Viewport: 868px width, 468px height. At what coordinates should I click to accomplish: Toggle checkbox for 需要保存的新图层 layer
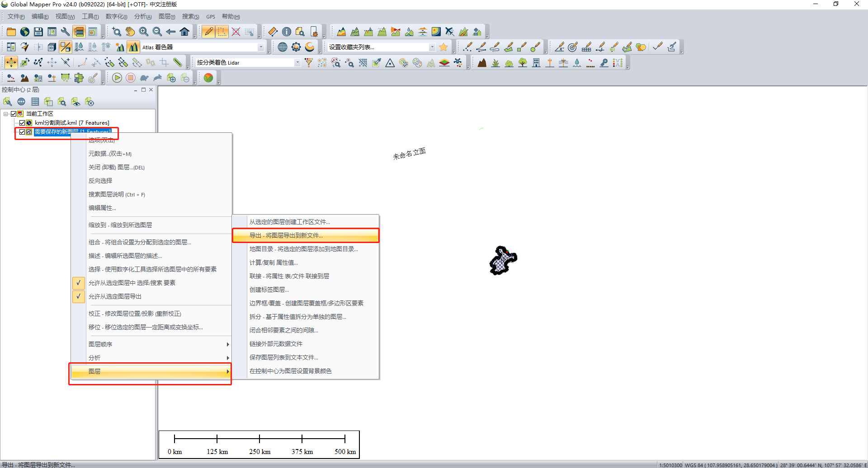coord(22,132)
